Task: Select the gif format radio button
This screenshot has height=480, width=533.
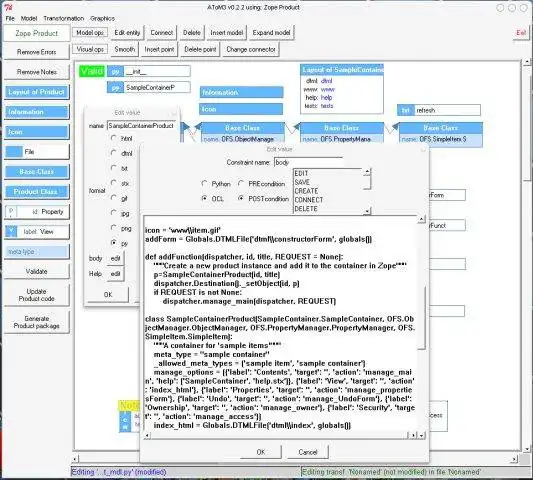Action: point(114,198)
